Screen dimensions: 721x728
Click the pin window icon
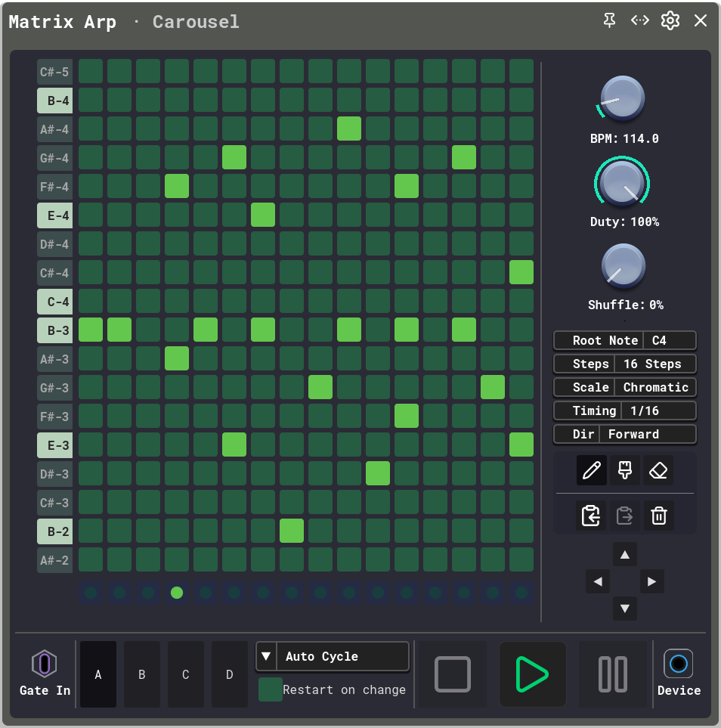(610, 20)
